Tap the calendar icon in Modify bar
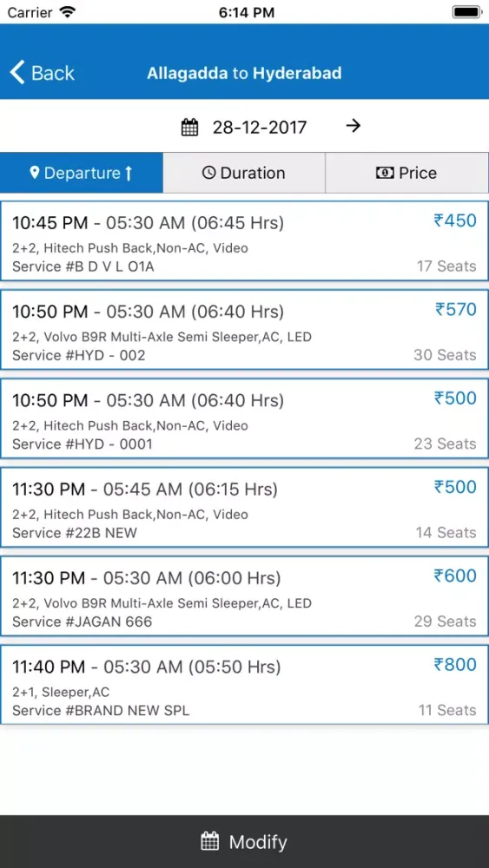 coord(210,842)
